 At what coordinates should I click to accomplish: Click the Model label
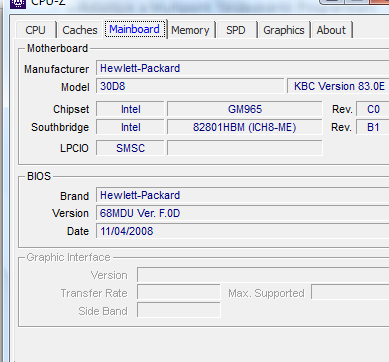click(75, 87)
